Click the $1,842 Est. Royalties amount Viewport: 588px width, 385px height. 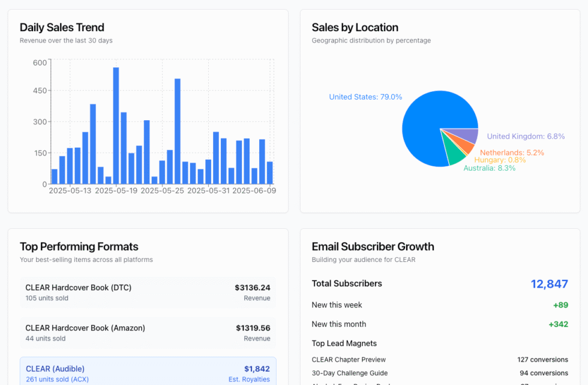tap(257, 369)
